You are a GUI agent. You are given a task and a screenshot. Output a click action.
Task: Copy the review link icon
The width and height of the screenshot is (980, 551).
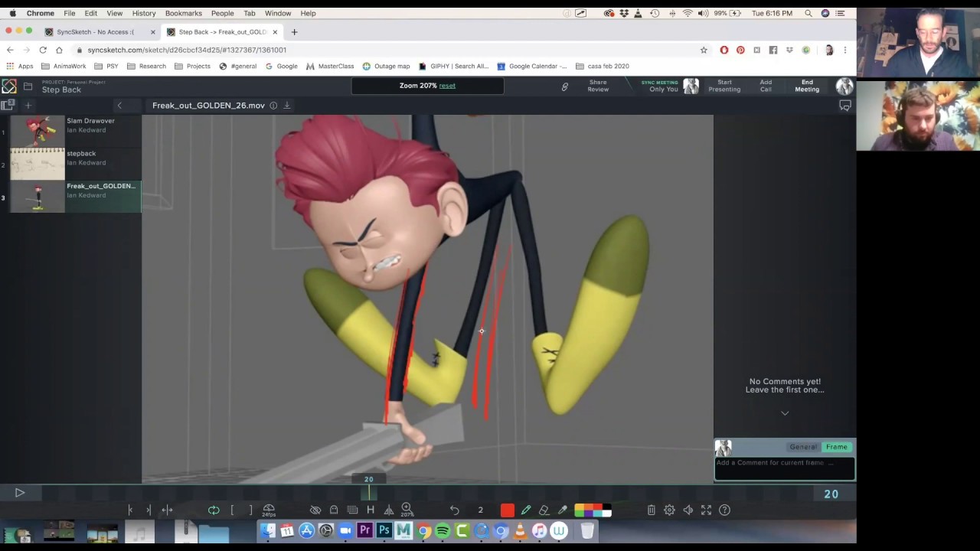point(564,86)
